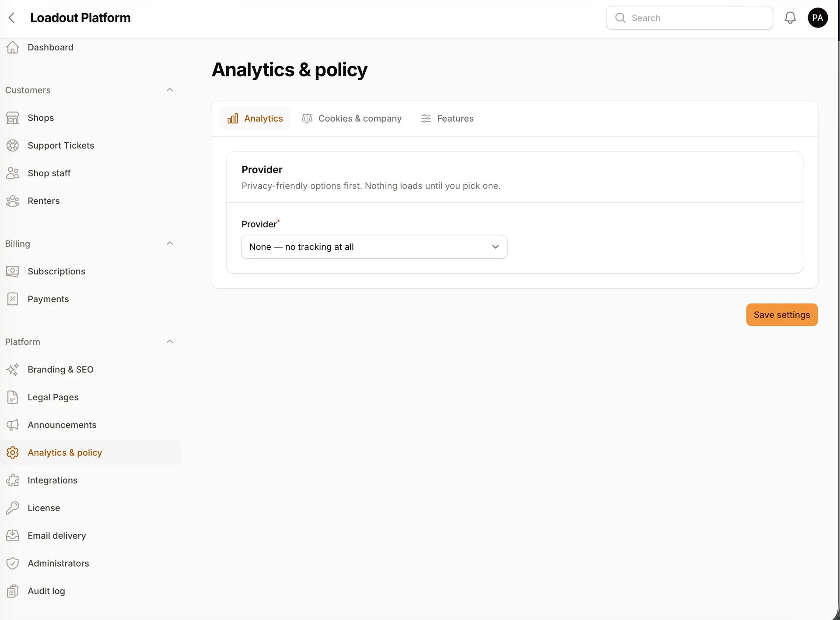Open the notifications bell
Image resolution: width=840 pixels, height=620 pixels.
[790, 18]
